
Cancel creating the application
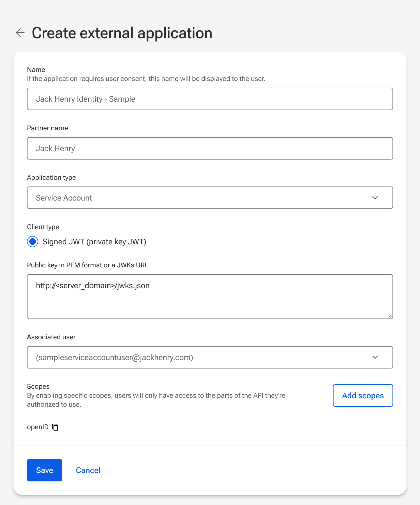(88, 470)
